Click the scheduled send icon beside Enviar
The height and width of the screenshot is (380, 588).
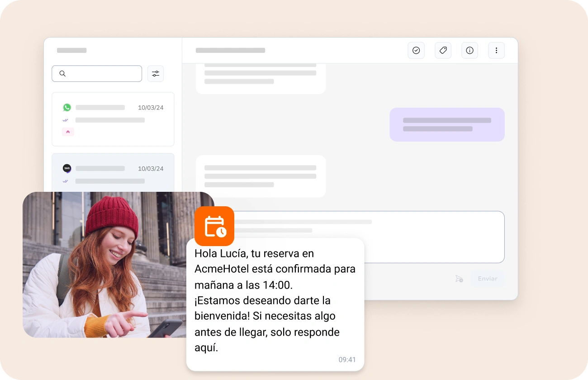click(459, 279)
